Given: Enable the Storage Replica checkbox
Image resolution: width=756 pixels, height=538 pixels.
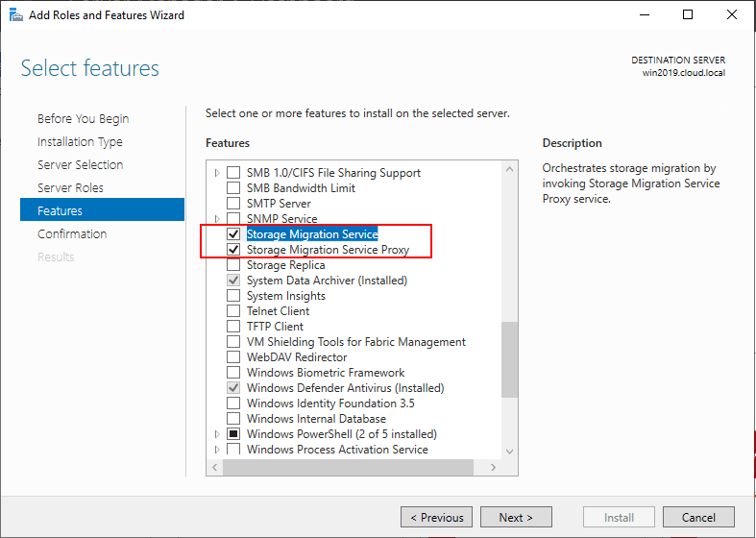Looking at the screenshot, I should pyautogui.click(x=233, y=265).
